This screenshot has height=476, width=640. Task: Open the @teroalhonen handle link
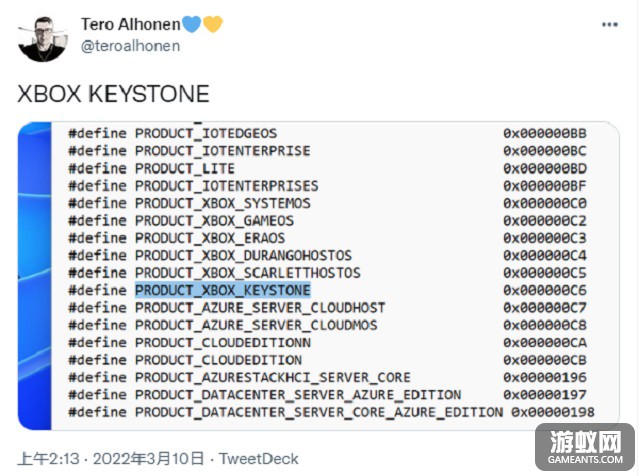coord(130,46)
